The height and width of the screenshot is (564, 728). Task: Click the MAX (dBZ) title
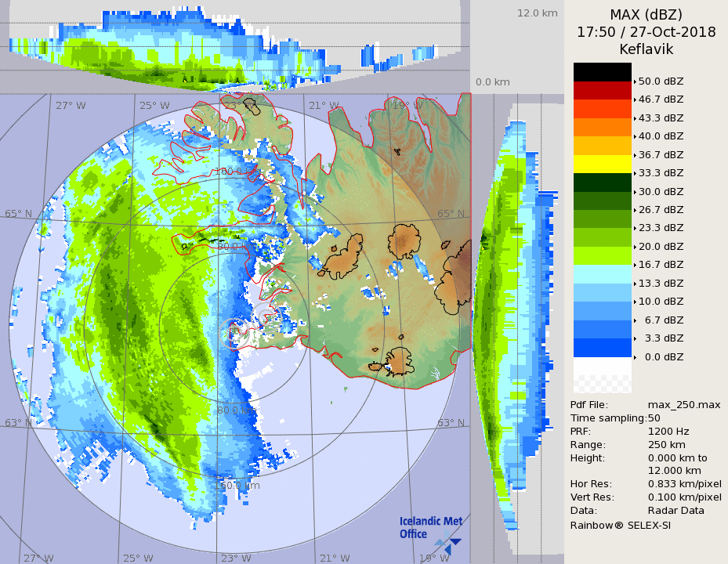click(646, 15)
